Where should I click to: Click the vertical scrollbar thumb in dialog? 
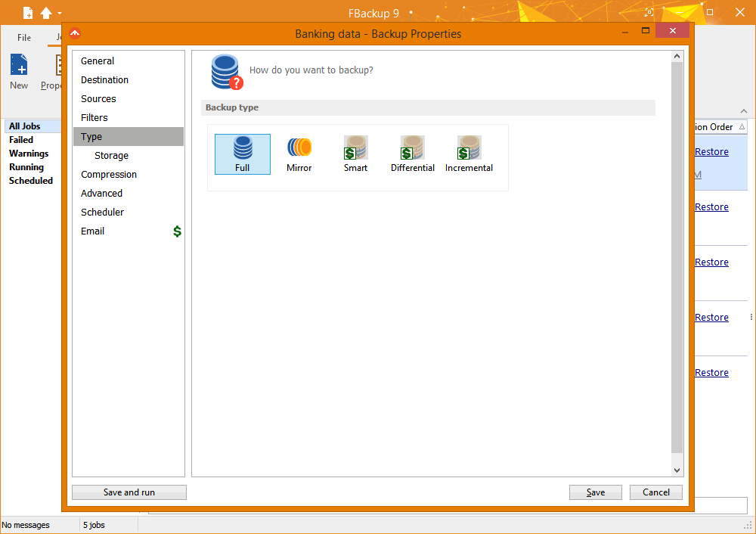[677, 258]
